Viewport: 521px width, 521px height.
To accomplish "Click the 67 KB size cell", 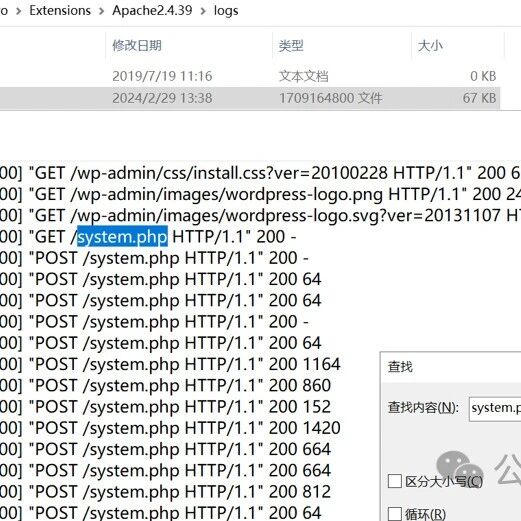I will (479, 98).
